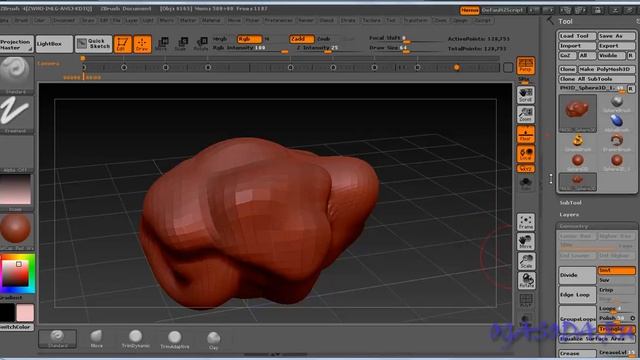This screenshot has height=360, width=640.
Task: Open the Preferences menu
Action: pos(278,20)
